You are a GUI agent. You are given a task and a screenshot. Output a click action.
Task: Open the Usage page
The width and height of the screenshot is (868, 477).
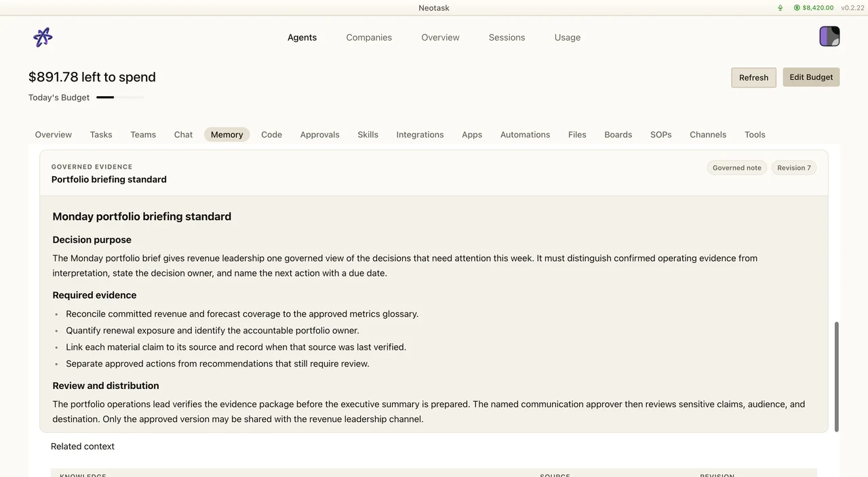point(568,37)
